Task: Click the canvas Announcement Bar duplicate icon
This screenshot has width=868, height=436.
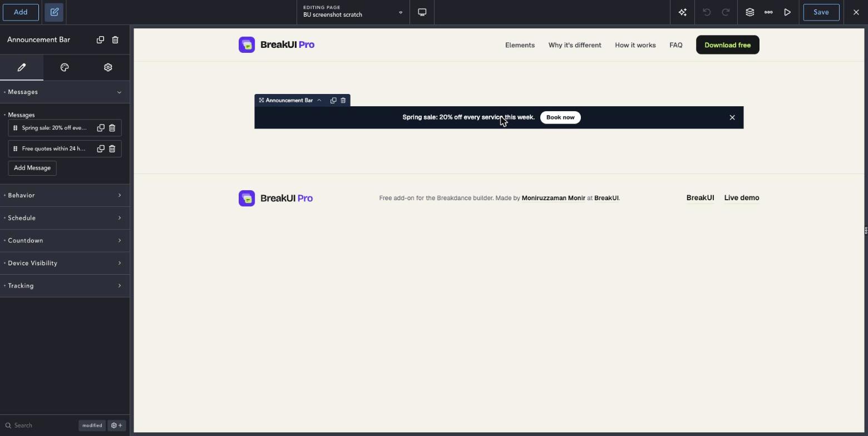Action: [333, 100]
